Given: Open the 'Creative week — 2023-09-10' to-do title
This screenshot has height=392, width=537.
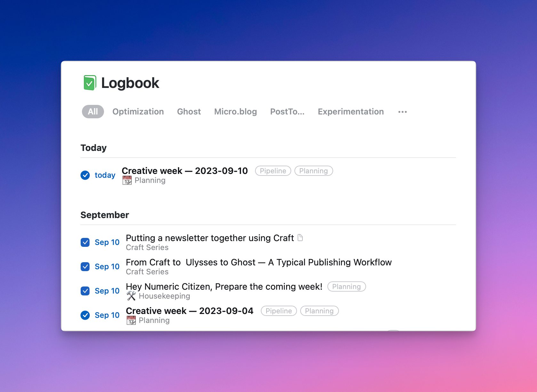Looking at the screenshot, I should tap(185, 171).
